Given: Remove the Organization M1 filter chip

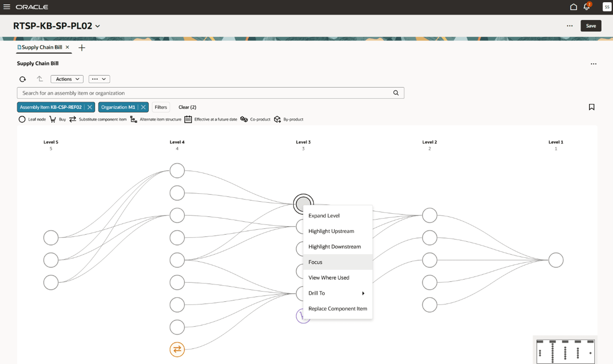Looking at the screenshot, I should coord(143,107).
